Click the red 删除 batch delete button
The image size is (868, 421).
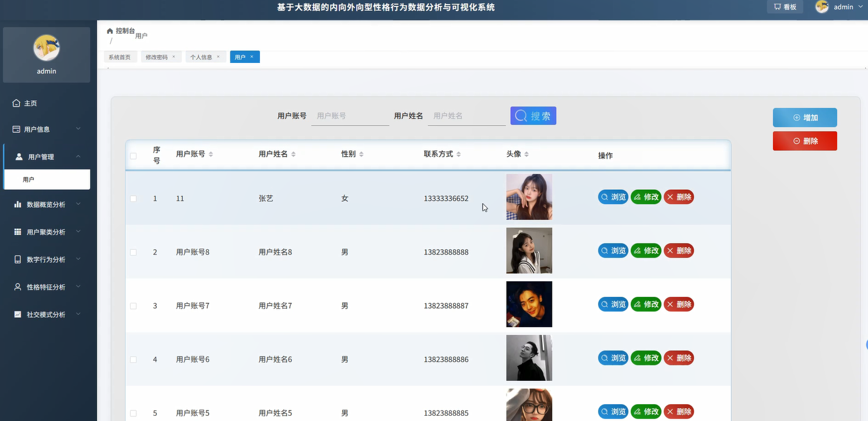[805, 141]
